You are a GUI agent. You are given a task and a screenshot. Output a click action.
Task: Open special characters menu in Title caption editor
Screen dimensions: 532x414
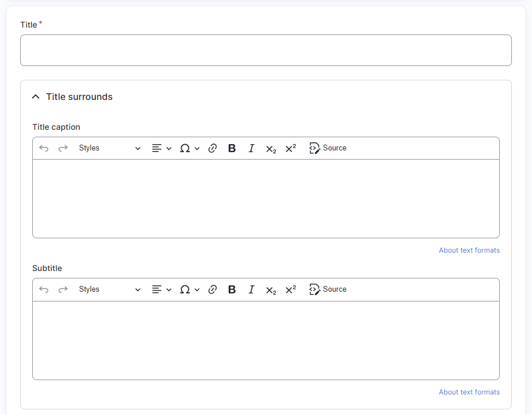(190, 148)
